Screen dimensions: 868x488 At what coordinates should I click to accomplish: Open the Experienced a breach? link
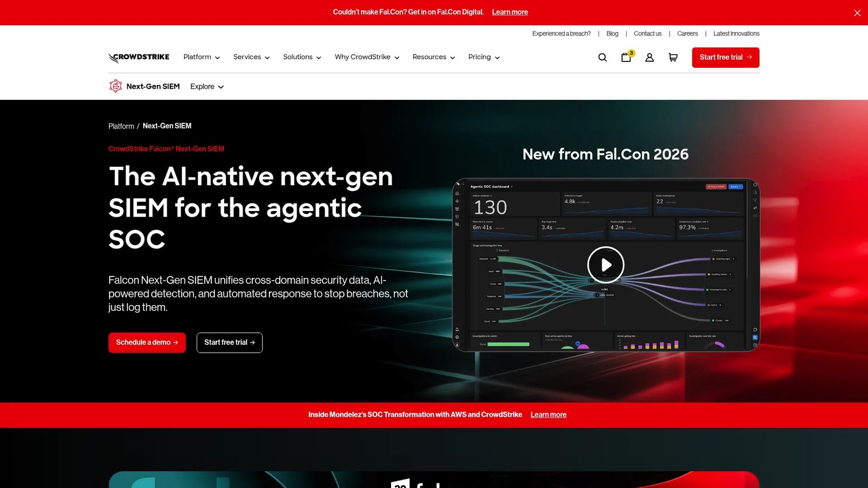tap(561, 33)
